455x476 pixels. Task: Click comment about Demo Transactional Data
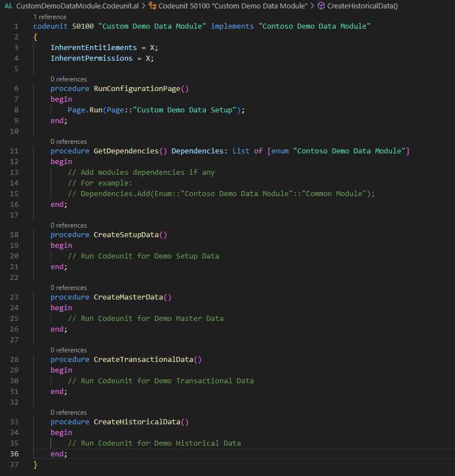161,381
